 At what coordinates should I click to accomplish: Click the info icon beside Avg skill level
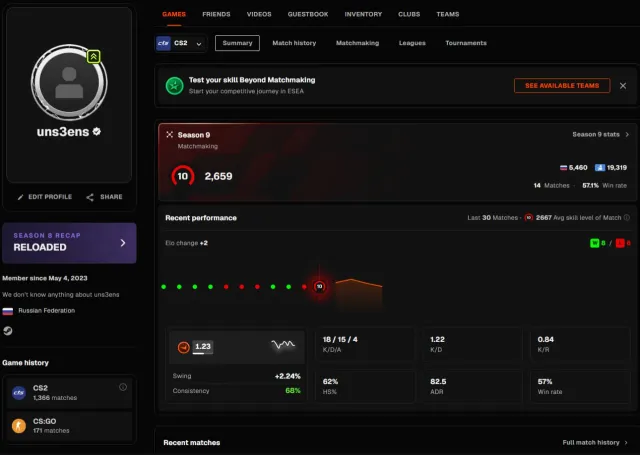pyautogui.click(x=627, y=218)
